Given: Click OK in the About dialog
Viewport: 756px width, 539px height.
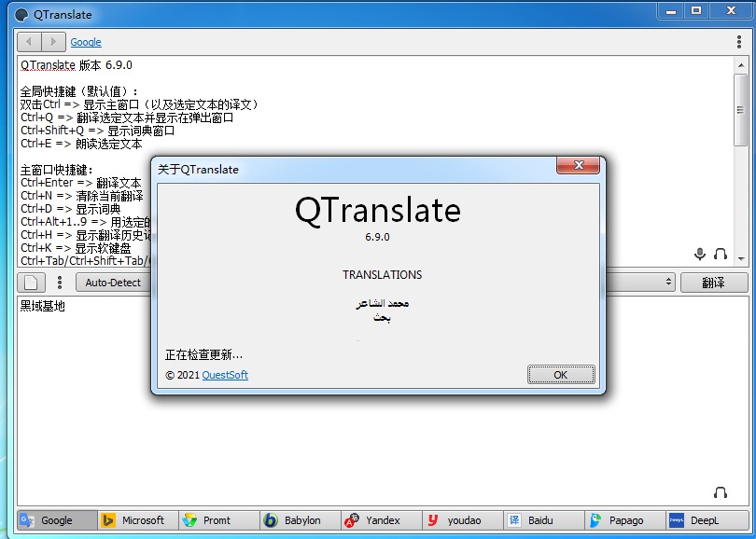Looking at the screenshot, I should 561,375.
